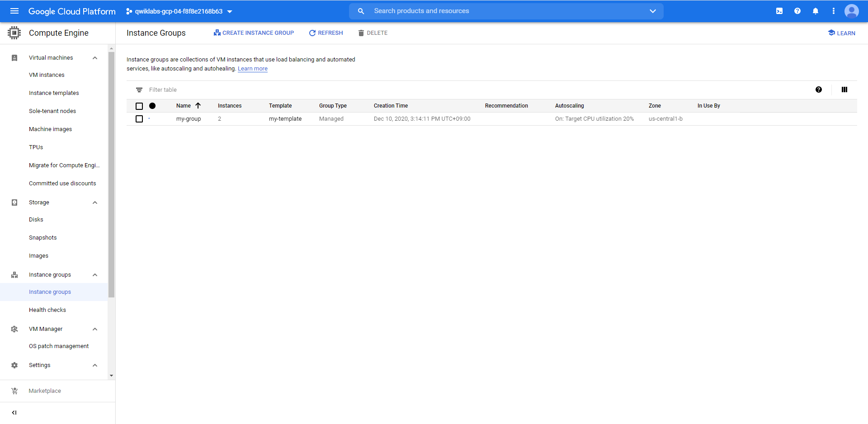868x424 pixels.
Task: Open Machine images in sidebar
Action: click(50, 129)
